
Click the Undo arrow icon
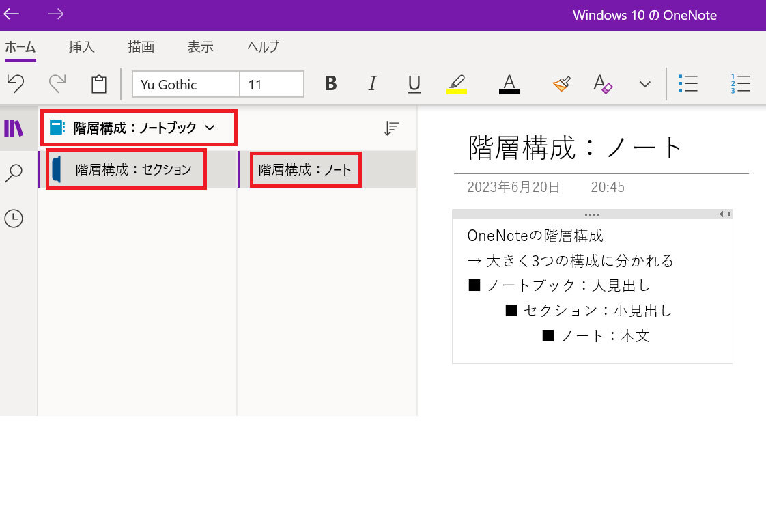pyautogui.click(x=16, y=84)
